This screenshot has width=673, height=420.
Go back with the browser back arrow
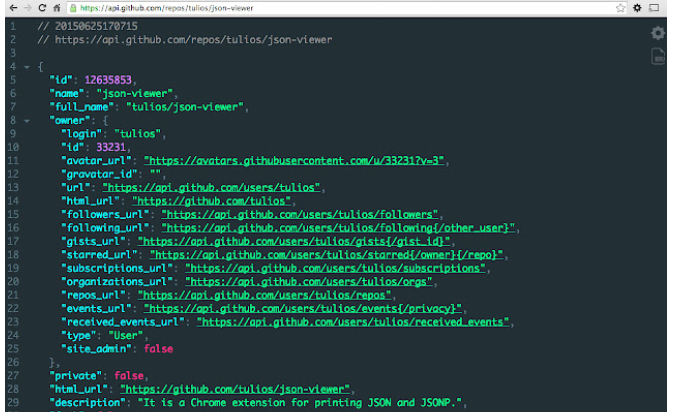tap(13, 8)
